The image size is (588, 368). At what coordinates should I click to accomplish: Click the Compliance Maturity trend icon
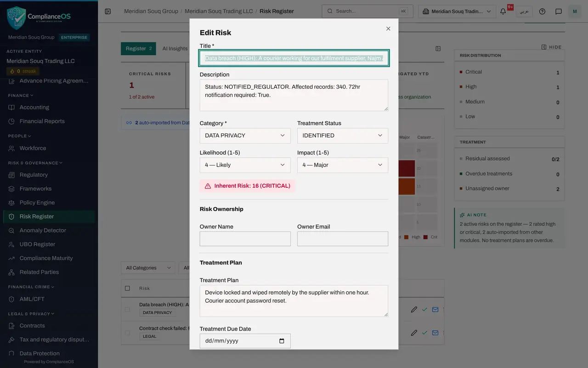click(x=12, y=258)
